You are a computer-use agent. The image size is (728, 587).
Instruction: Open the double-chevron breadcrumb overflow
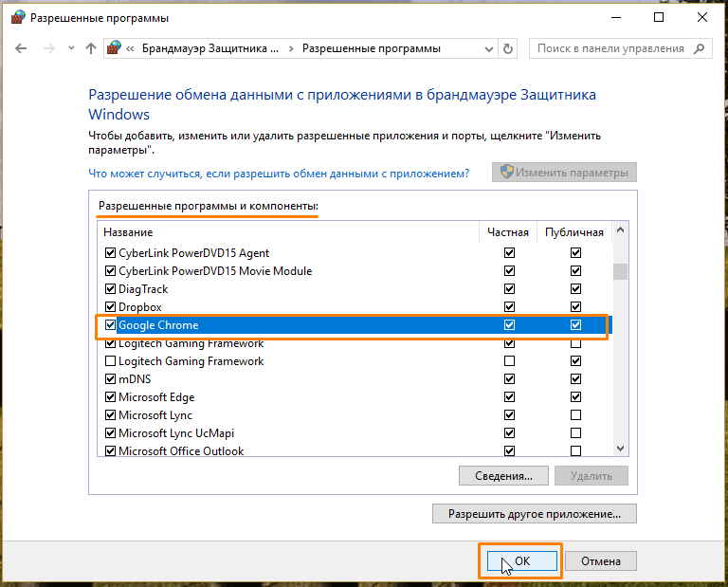[130, 48]
